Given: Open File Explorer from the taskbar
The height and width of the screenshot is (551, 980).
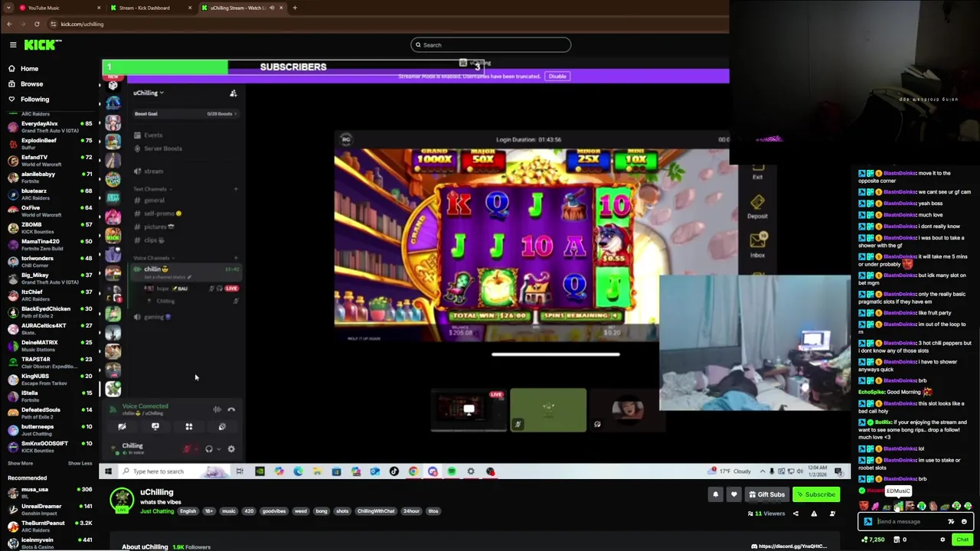Looking at the screenshot, I should (317, 471).
